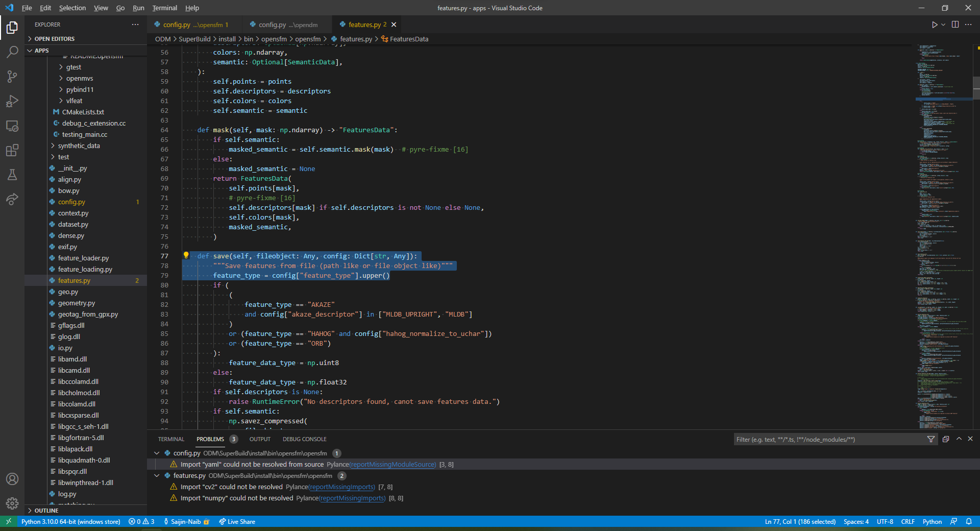
Task: Open the Run and Debug icon
Action: click(12, 101)
